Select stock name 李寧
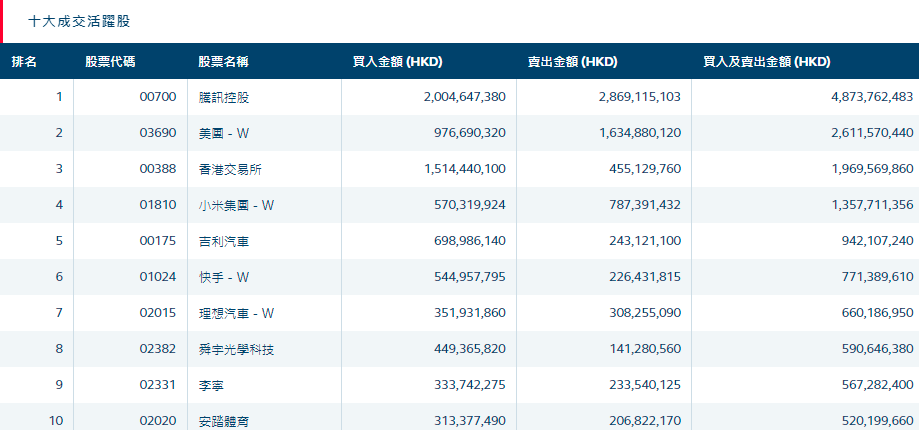The image size is (919, 430). [211, 385]
